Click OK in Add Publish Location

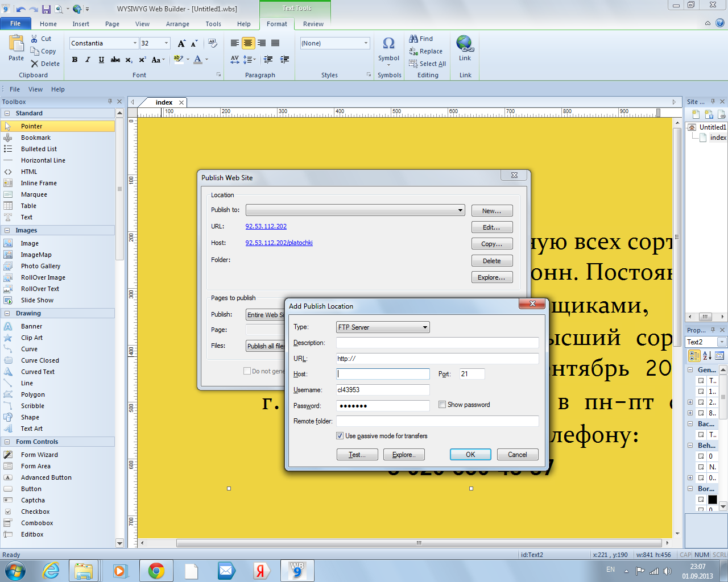click(x=470, y=455)
